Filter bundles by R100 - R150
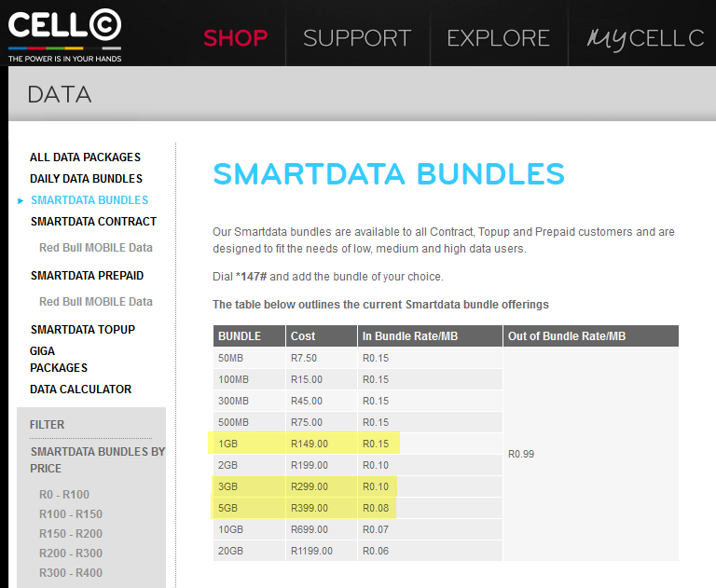 click(x=71, y=514)
